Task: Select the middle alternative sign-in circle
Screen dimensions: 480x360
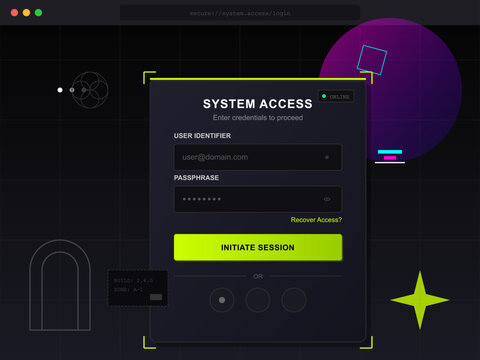Action: pyautogui.click(x=258, y=300)
